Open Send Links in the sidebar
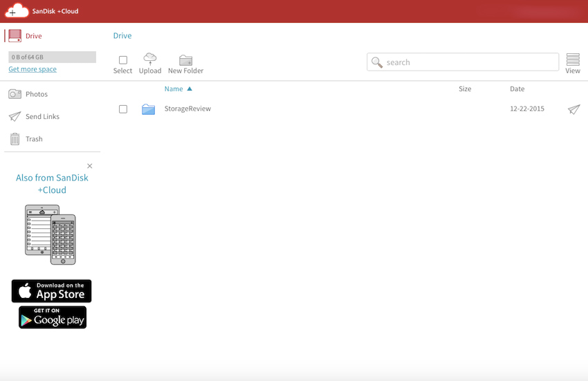The width and height of the screenshot is (588, 381). tap(34, 117)
